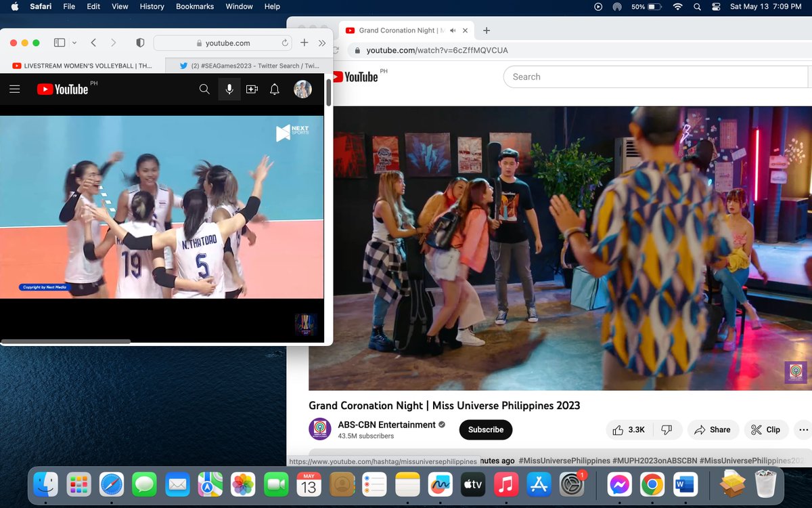Viewport: 812px width, 508px height.
Task: Dislike the Miss Universe Philippines video
Action: tap(667, 429)
